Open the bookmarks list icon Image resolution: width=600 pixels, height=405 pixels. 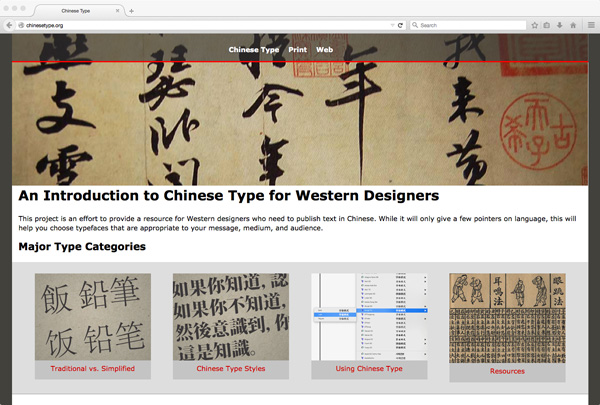click(547, 24)
